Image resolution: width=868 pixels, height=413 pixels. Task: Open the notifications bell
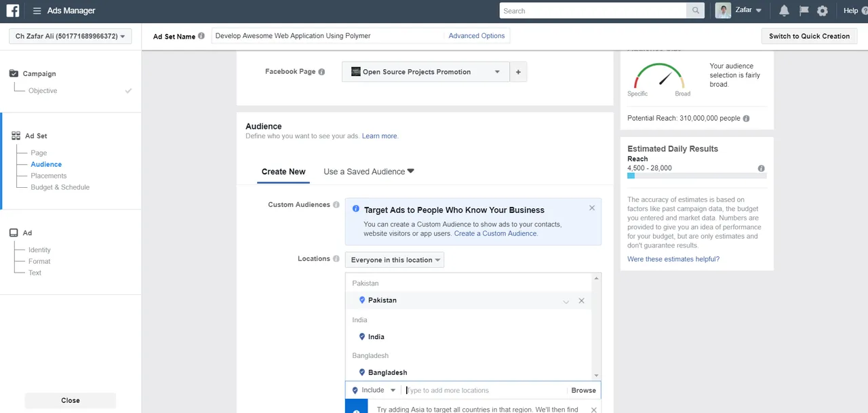[x=784, y=11]
